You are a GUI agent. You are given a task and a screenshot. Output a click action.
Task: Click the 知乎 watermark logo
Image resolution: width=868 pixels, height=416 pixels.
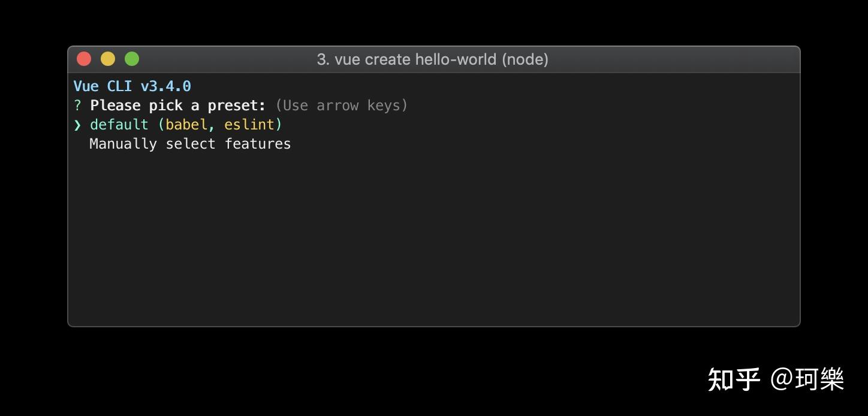[734, 379]
